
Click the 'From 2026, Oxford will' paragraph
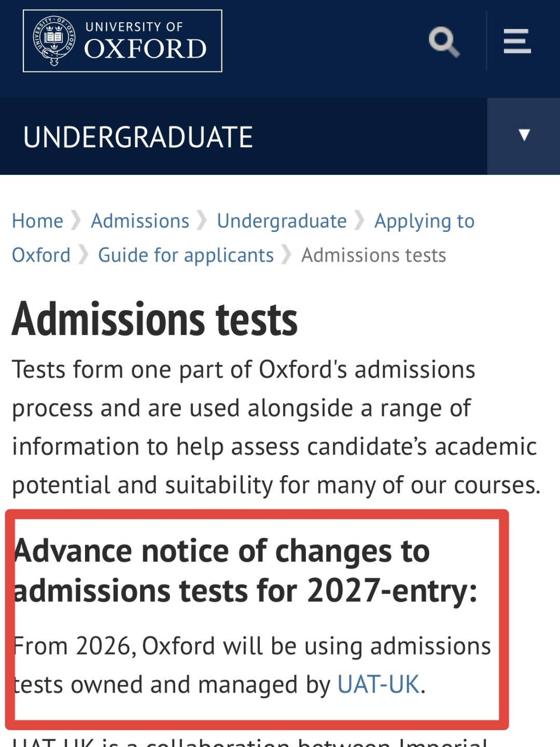coord(251,665)
